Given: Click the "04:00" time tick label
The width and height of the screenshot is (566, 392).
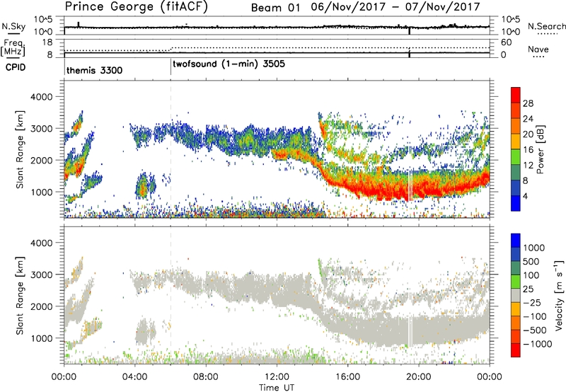Looking at the screenshot, I should click(x=134, y=377).
